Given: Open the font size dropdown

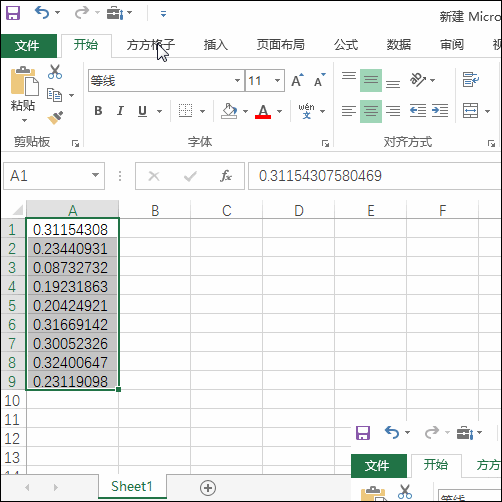Looking at the screenshot, I should [x=277, y=80].
